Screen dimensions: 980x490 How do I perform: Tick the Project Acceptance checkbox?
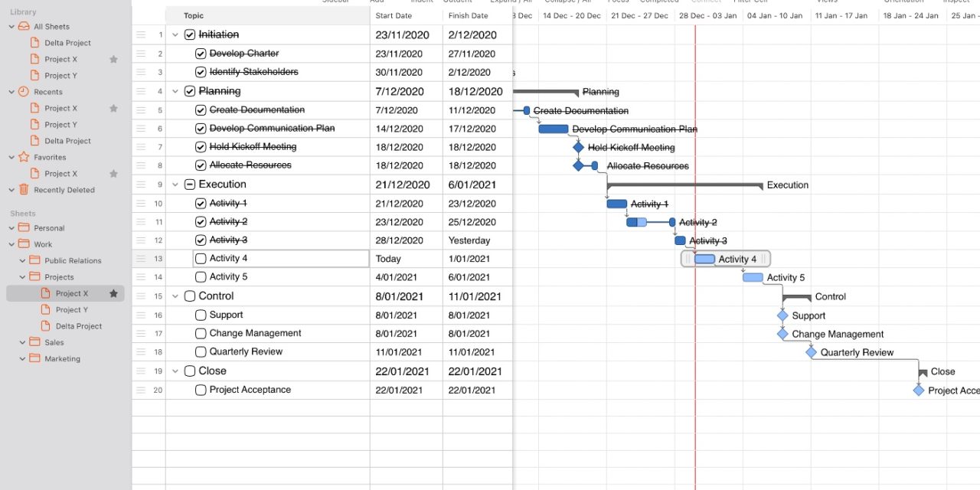[x=201, y=390]
